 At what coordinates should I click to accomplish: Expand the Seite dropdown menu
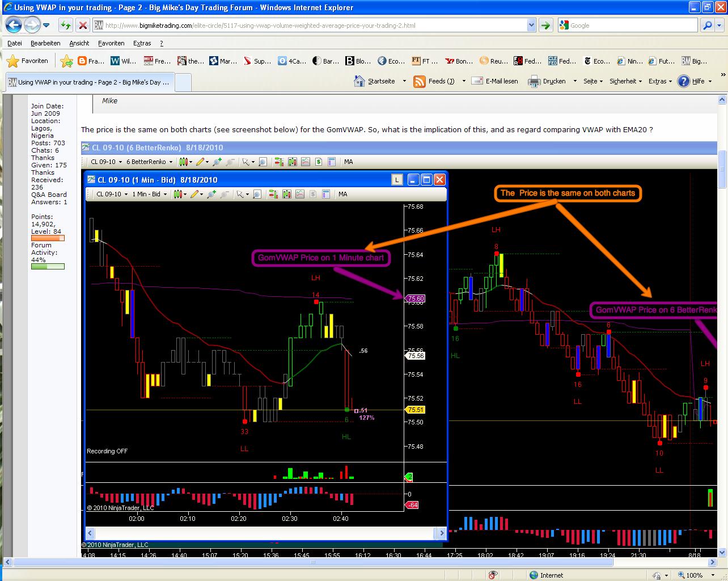[x=593, y=81]
